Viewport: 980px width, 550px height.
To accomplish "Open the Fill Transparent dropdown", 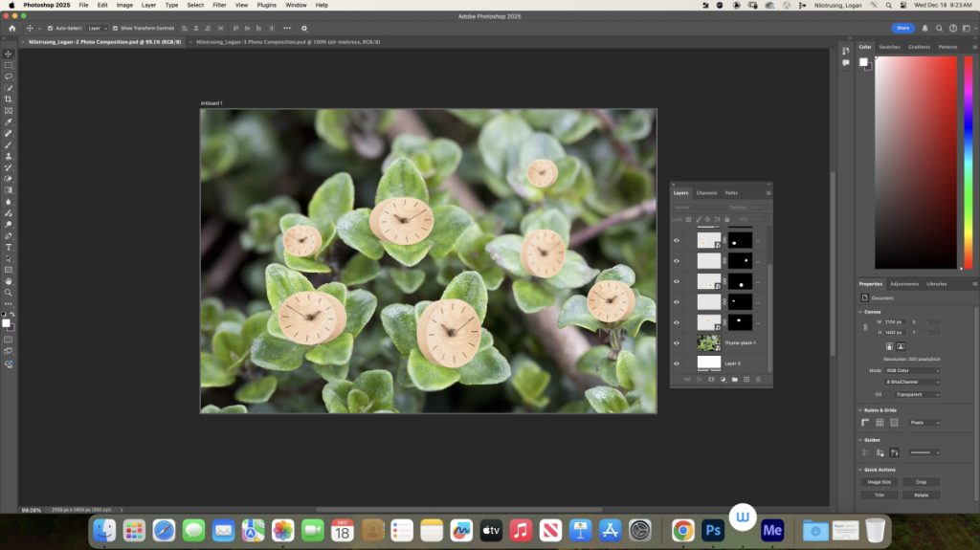I will click(917, 393).
